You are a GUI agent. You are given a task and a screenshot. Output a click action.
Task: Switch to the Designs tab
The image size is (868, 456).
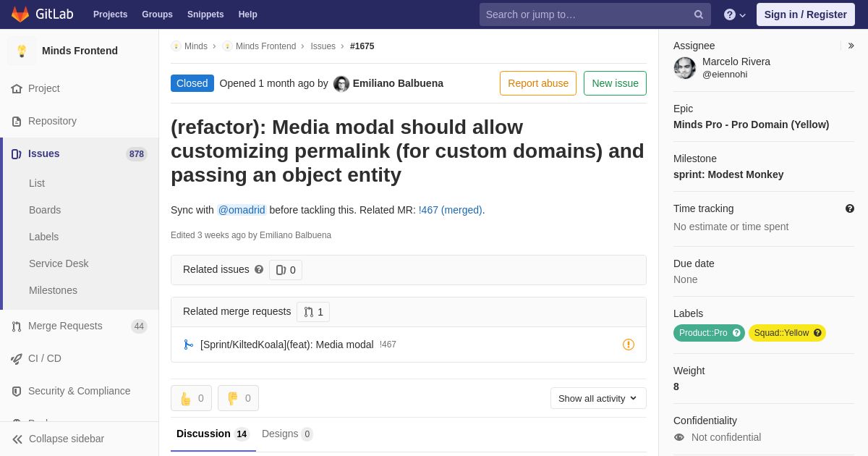(286, 434)
